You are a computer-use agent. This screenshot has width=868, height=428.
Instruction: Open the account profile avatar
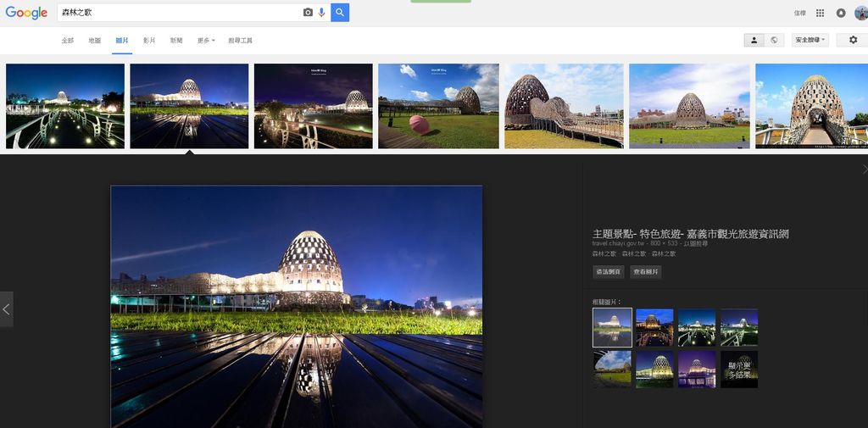click(861, 12)
